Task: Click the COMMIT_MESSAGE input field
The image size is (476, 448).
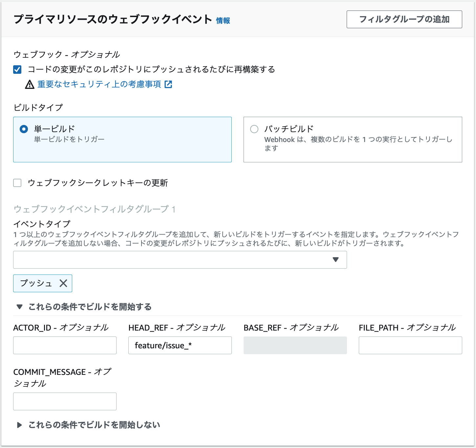Action: tap(65, 401)
